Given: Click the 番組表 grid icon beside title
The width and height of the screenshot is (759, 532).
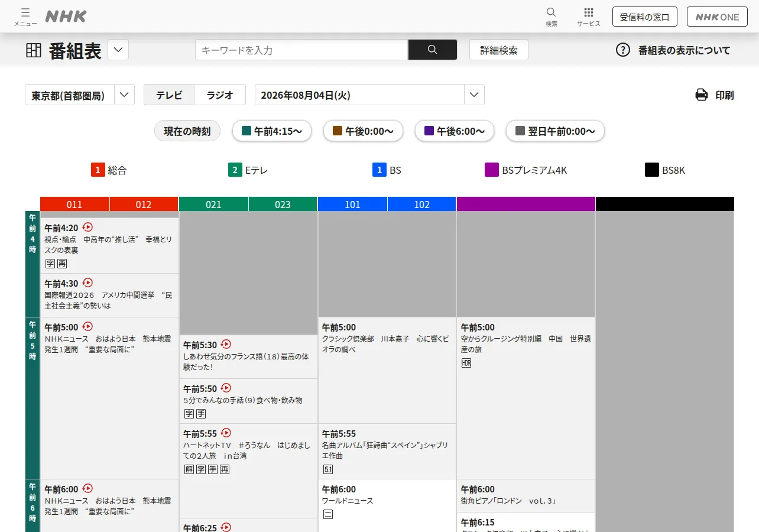Looking at the screenshot, I should pyautogui.click(x=34, y=50).
